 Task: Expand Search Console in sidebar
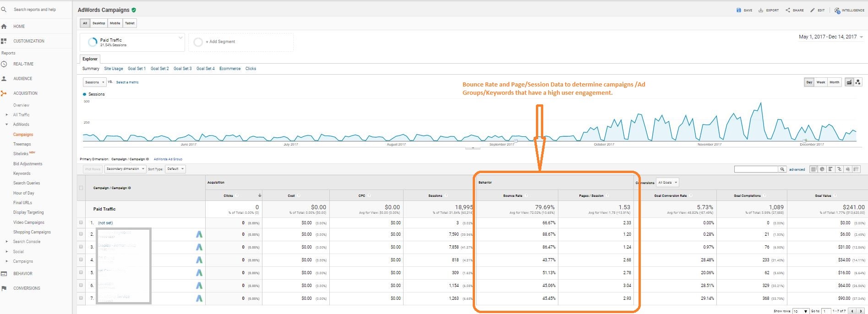(x=6, y=242)
